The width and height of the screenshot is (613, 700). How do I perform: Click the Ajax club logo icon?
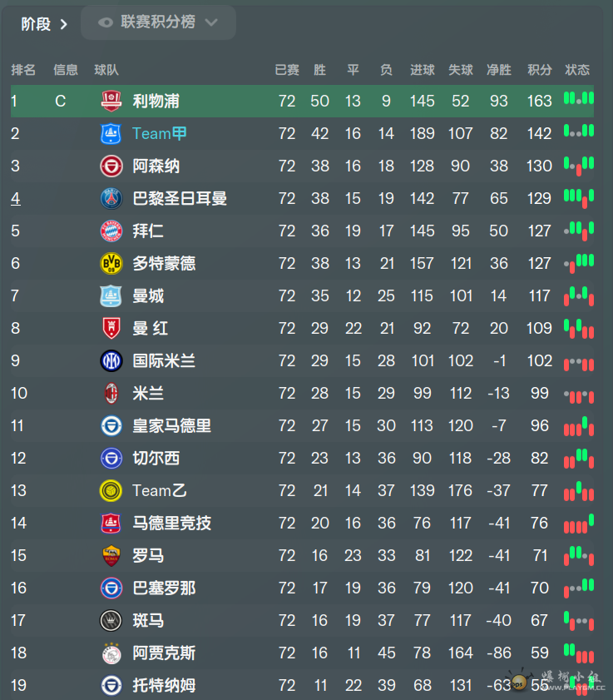pos(111,653)
